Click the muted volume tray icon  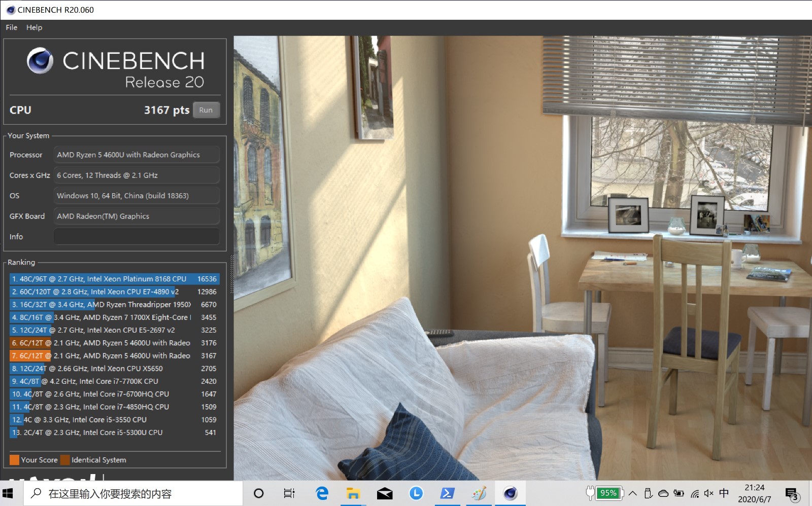click(x=709, y=493)
